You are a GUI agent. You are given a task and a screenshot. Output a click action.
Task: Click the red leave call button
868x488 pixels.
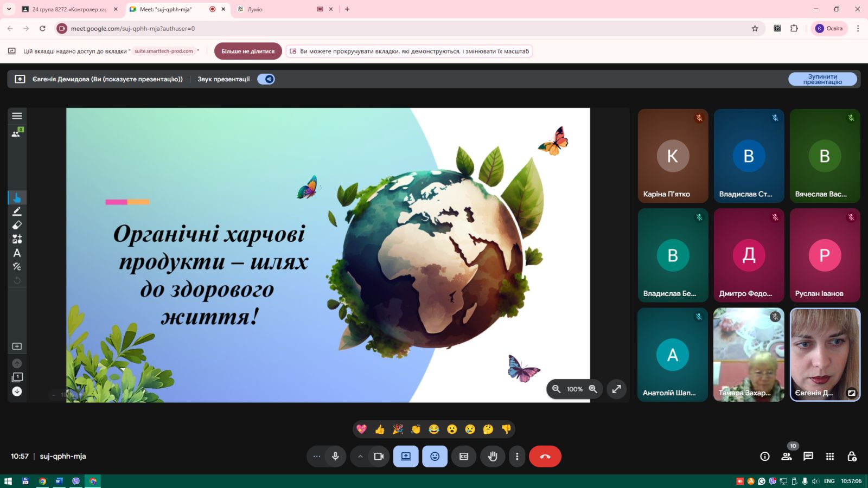click(x=545, y=457)
